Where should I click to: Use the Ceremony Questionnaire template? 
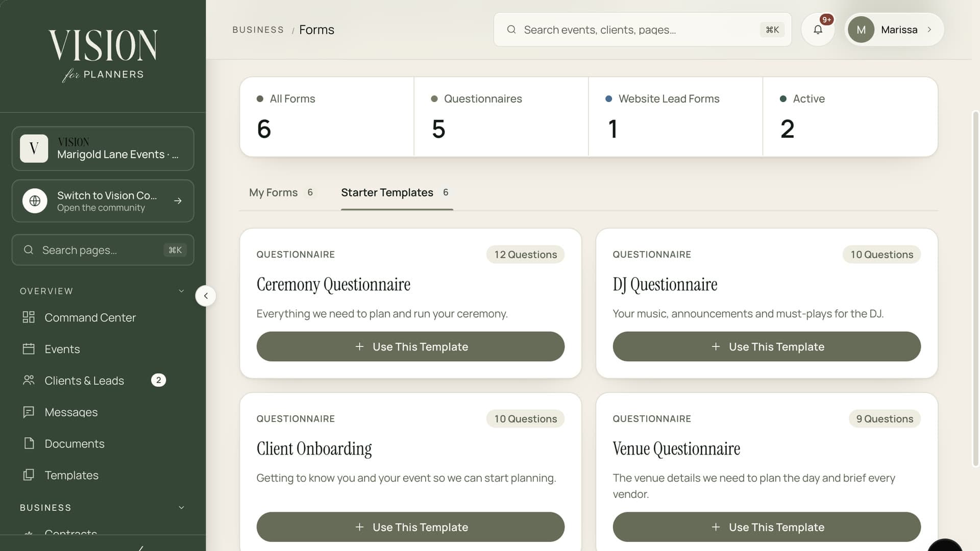[410, 346]
